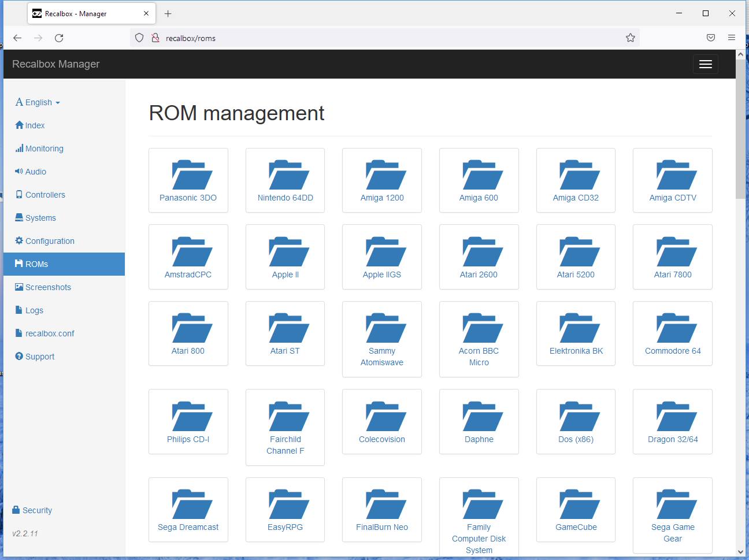Click the Colecovision text label
This screenshot has height=560, width=749.
(x=382, y=439)
